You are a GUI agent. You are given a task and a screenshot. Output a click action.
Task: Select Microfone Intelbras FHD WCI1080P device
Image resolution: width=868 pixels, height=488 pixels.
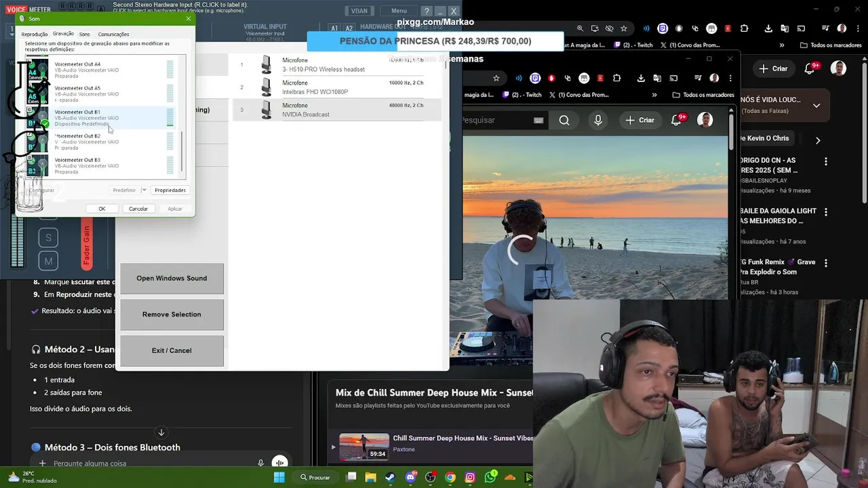(337, 87)
